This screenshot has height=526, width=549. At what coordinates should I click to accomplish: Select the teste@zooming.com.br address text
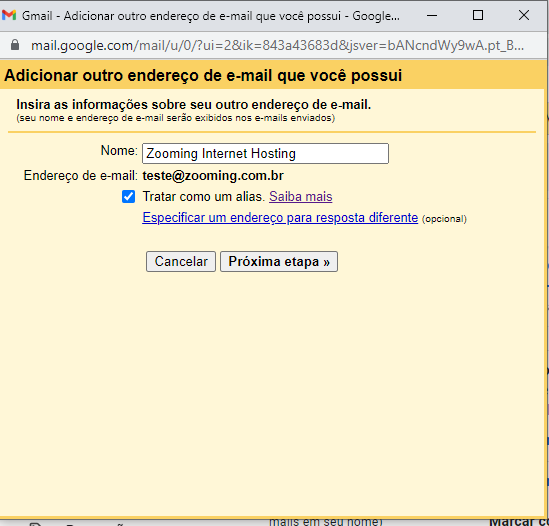213,175
